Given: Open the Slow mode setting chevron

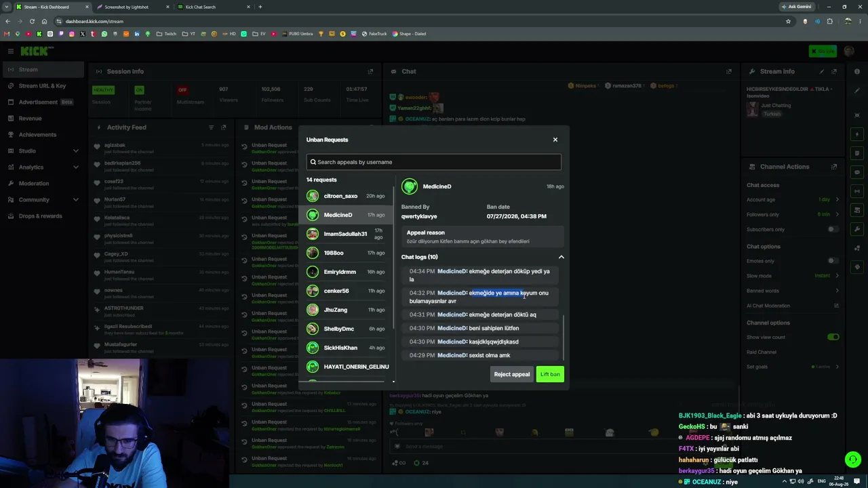Looking at the screenshot, I should coord(837,276).
